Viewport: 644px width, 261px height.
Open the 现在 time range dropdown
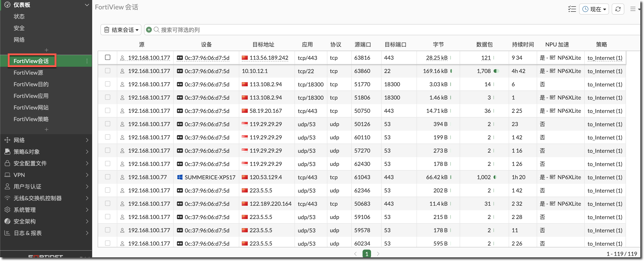[x=594, y=9]
